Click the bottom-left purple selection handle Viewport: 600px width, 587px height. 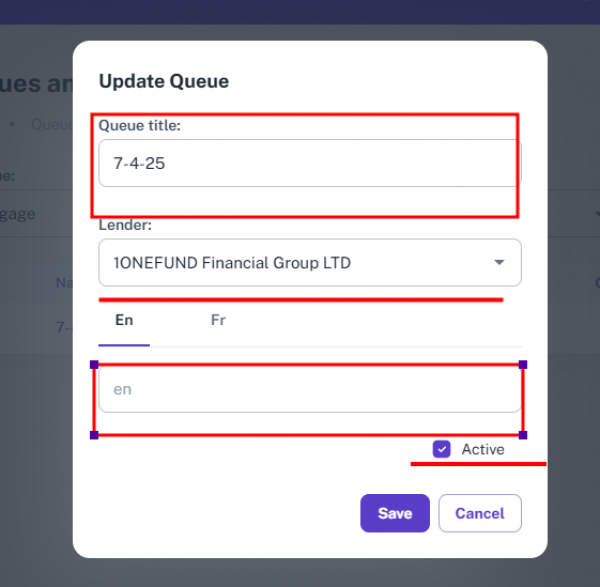click(94, 435)
